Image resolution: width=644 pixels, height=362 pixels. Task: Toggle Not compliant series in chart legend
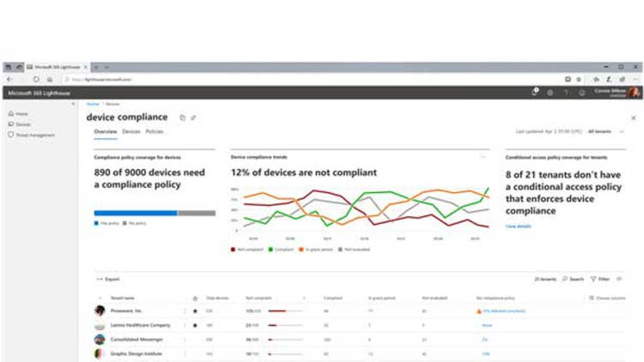(247, 250)
